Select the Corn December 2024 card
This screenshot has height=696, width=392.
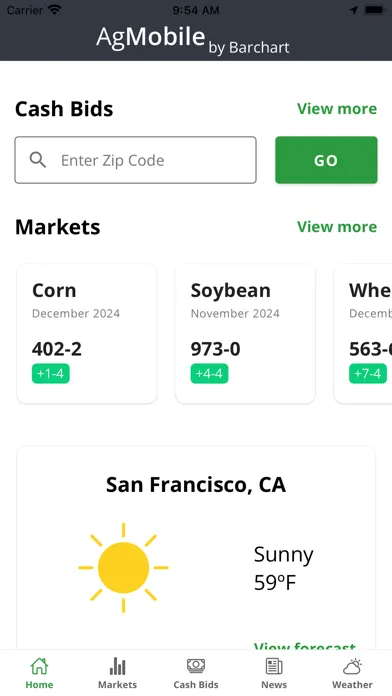(87, 334)
